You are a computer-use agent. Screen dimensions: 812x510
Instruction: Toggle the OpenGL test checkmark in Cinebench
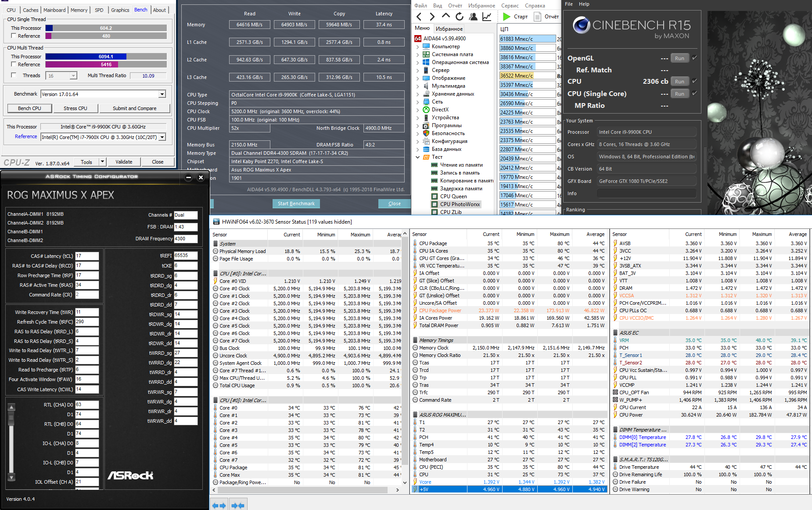pos(695,58)
